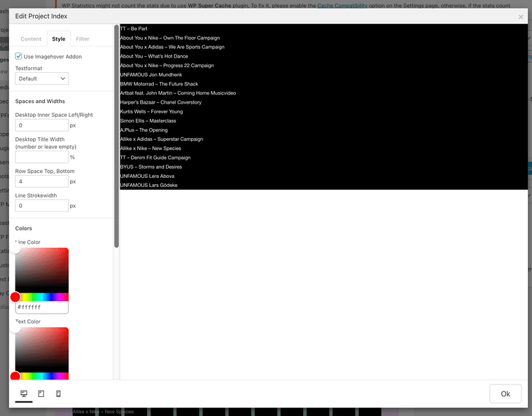Uncheck Use Imagehover Addon checkbox
Viewport: 532px width, 416px height.
coord(19,56)
